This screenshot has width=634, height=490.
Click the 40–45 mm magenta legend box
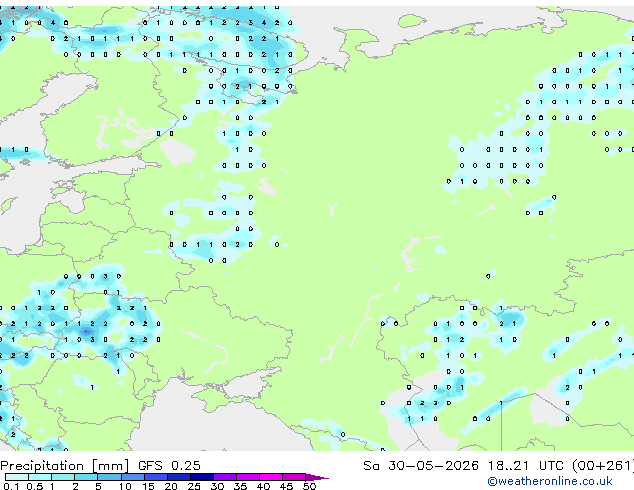point(271,477)
